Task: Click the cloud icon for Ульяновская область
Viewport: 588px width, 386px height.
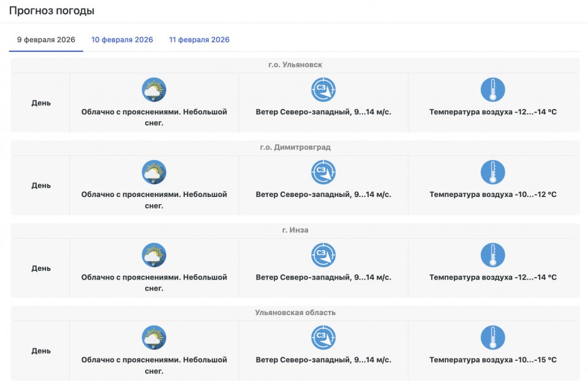Action: (x=154, y=338)
